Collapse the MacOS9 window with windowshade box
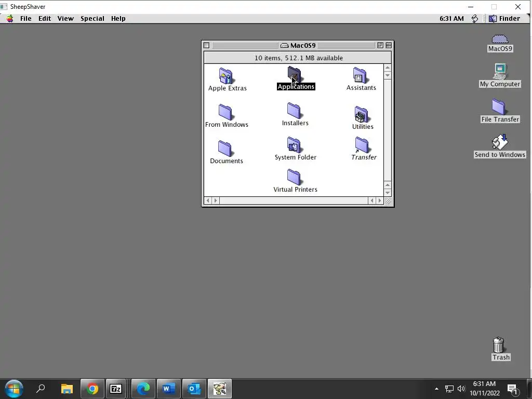Screen dimensions: 532x399 tap(389, 46)
